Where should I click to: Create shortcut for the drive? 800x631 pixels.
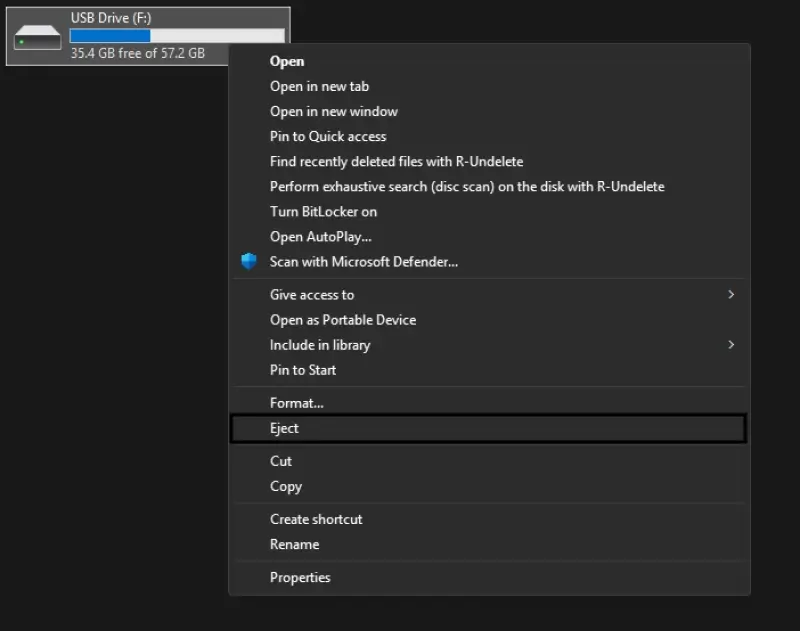pyautogui.click(x=489, y=519)
